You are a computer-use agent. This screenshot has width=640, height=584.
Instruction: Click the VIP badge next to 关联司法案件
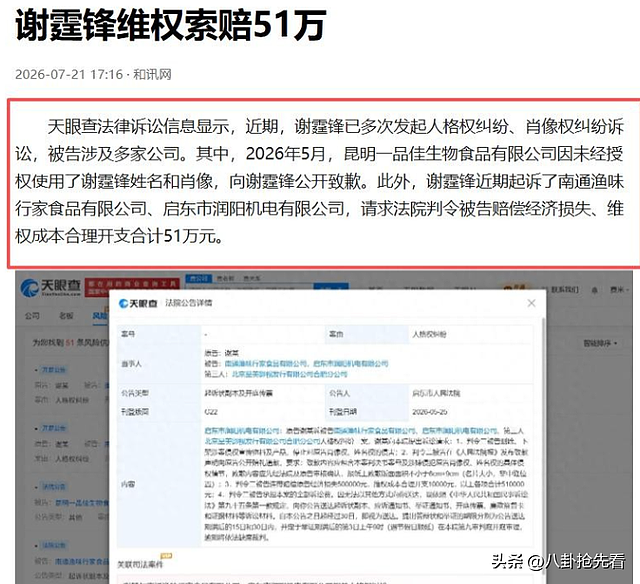pyautogui.click(x=166, y=556)
